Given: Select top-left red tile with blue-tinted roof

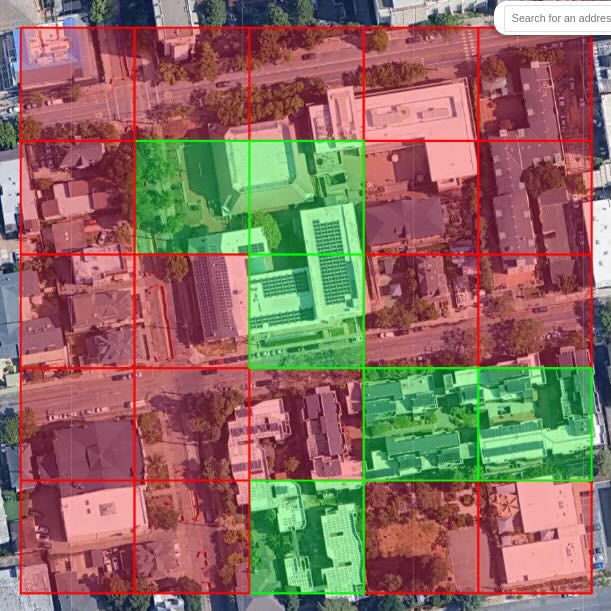Looking at the screenshot, I should pyautogui.click(x=78, y=84).
